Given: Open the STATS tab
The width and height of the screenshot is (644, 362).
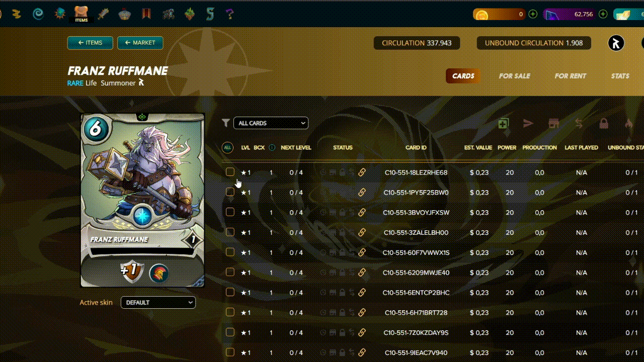Looking at the screenshot, I should pos(620,76).
